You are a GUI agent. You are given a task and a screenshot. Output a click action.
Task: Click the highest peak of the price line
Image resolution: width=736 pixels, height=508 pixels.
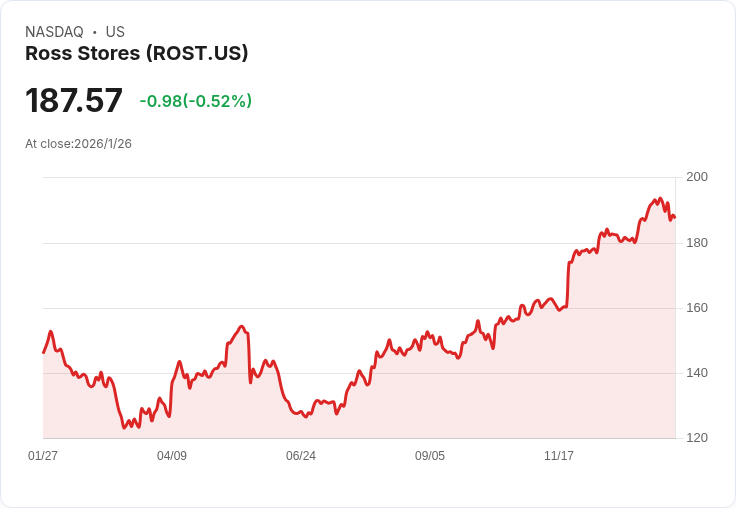pyautogui.click(x=660, y=198)
